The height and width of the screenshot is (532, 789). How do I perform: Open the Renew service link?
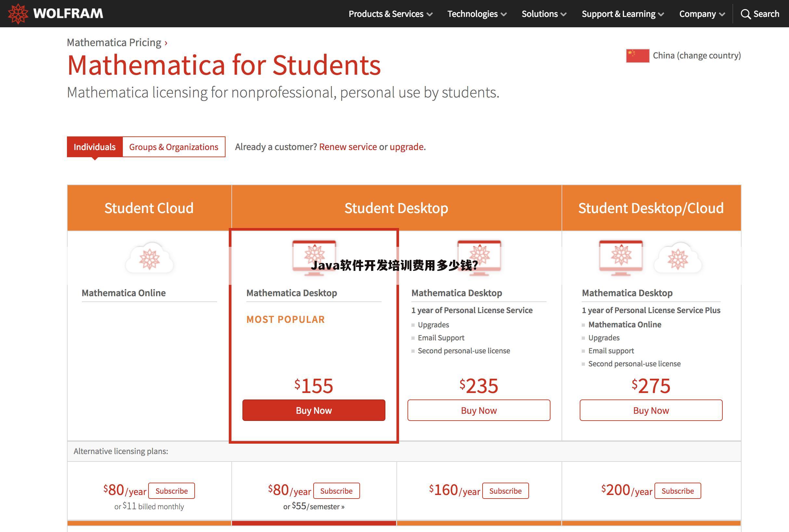click(x=348, y=146)
